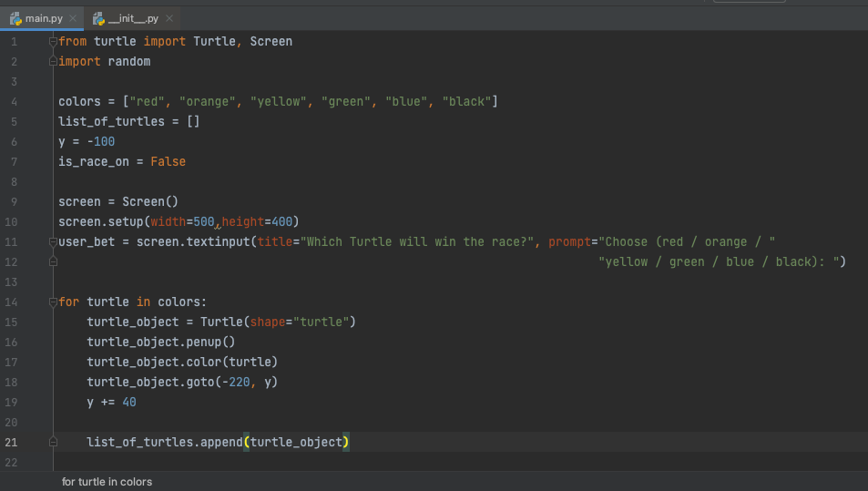
Task: Click 'user_bet' on line 11
Action: click(x=87, y=242)
